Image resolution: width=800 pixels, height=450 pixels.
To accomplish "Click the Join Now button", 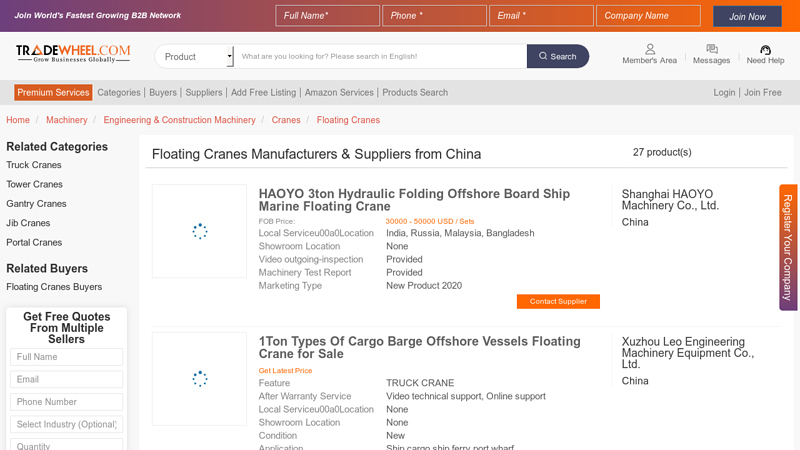I will pos(747,16).
